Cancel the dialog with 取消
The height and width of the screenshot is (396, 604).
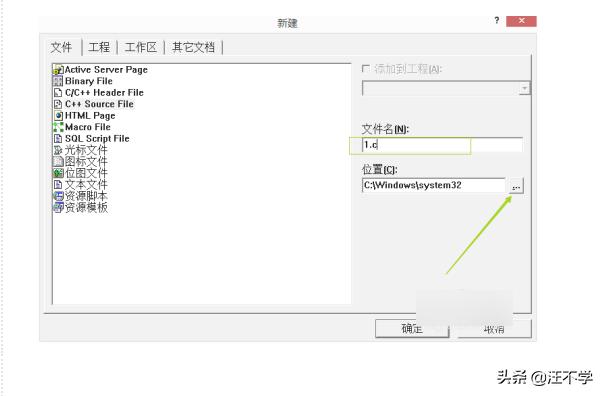(494, 329)
